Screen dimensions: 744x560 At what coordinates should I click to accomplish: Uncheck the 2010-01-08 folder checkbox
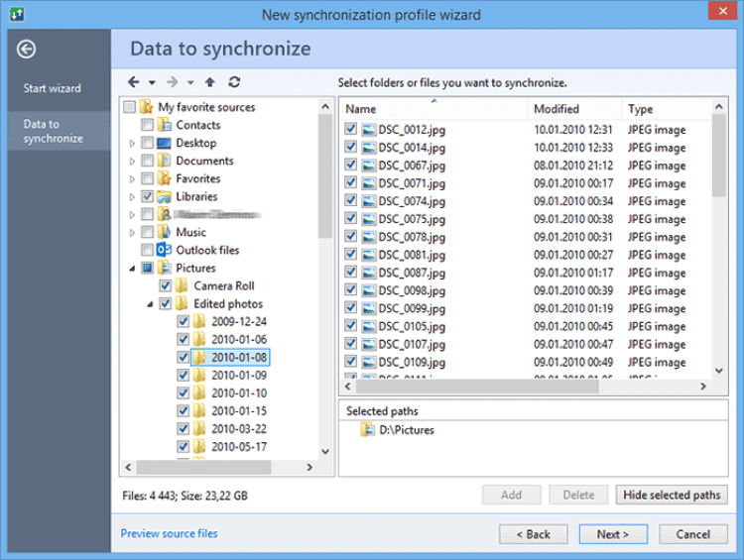184,357
